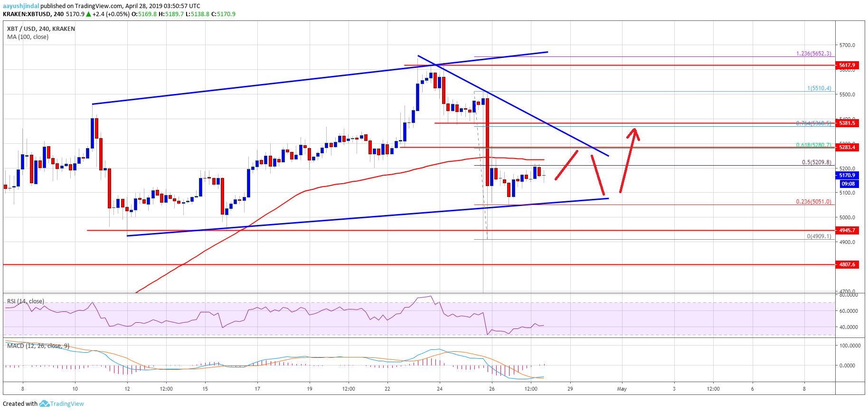This screenshot has height=412, width=868.
Task: Click the 4945.7 red price label
Action: pos(847,230)
